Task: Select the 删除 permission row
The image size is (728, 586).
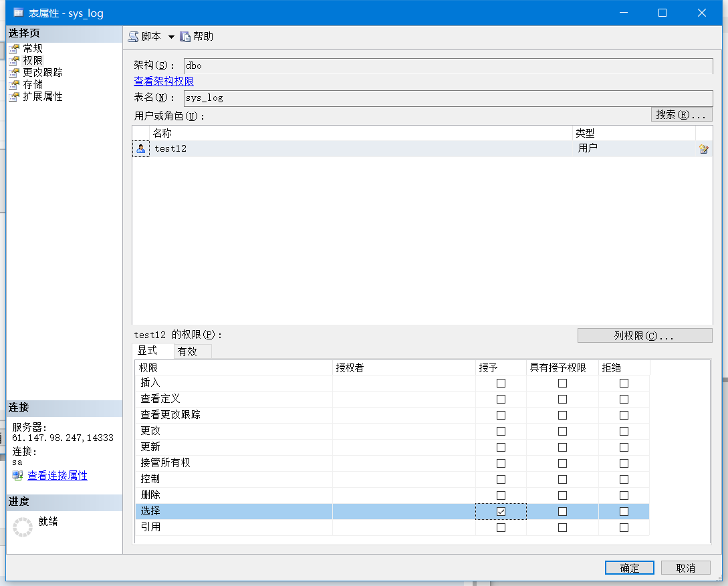Action: 392,496
